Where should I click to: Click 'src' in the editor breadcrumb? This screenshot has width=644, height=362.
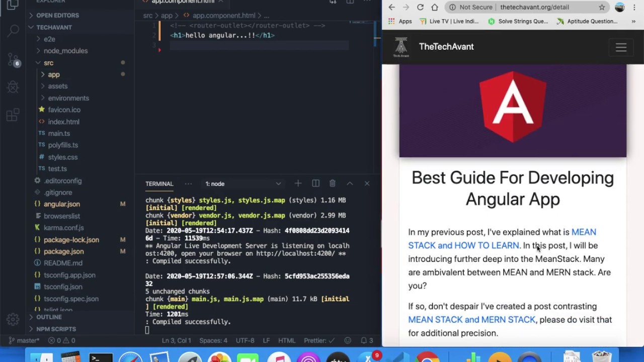pos(147,16)
